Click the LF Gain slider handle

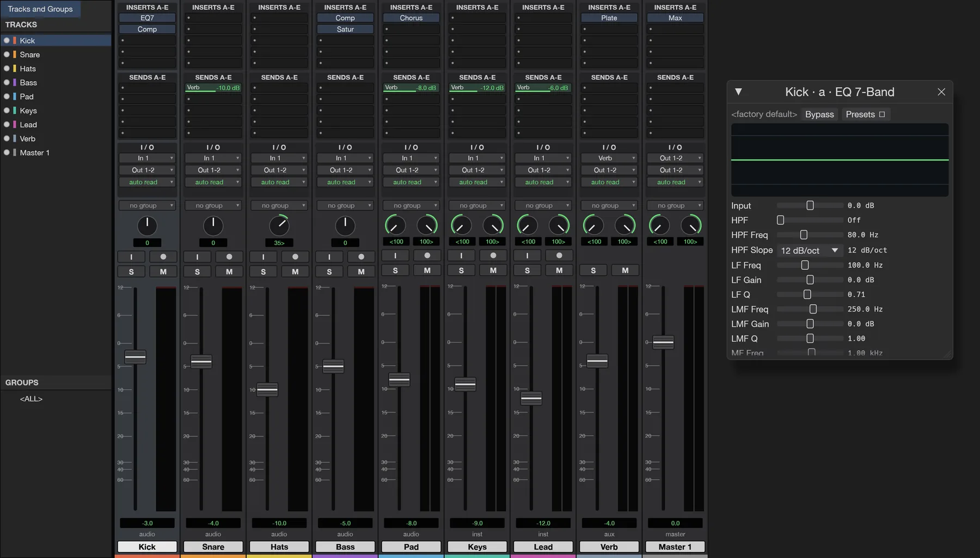(x=810, y=280)
